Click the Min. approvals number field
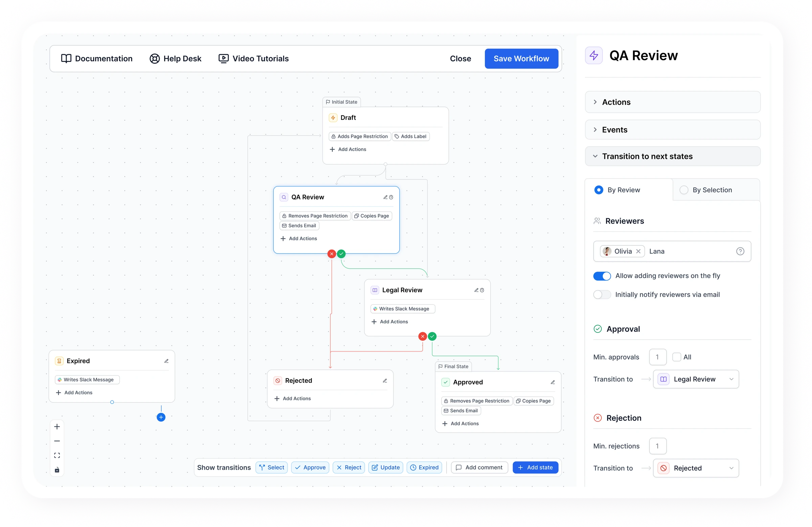 click(658, 357)
